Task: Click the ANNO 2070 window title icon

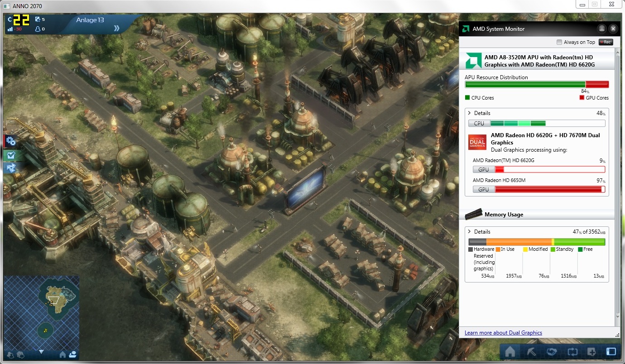Action: tap(7, 6)
